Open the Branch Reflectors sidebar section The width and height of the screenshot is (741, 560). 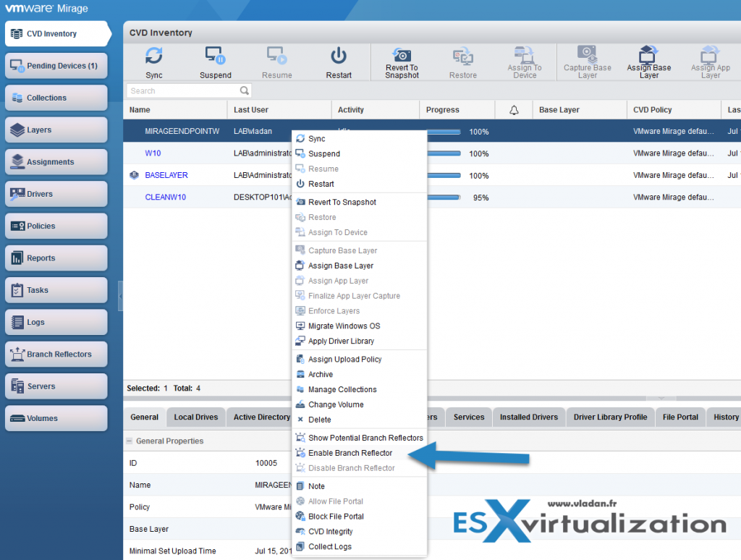[56, 354]
